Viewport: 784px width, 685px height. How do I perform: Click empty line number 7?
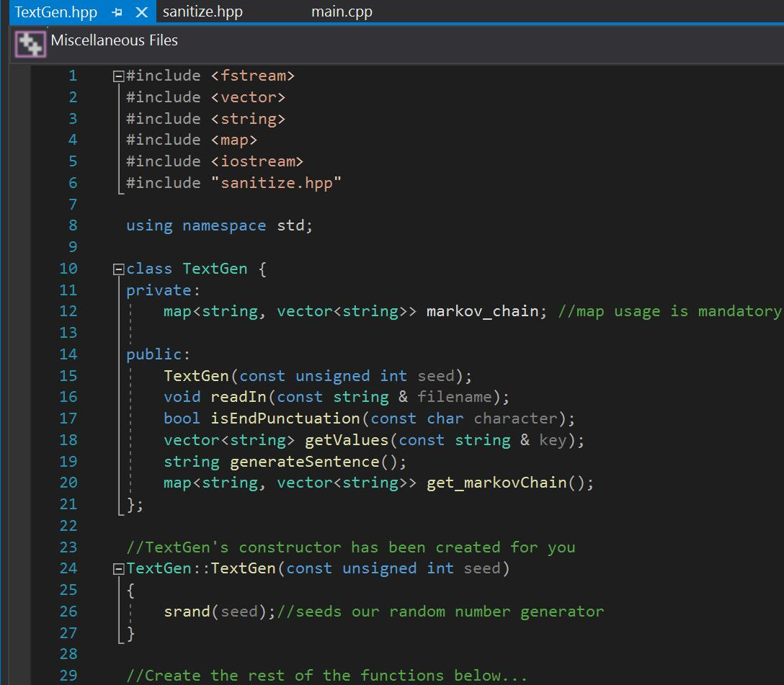73,205
